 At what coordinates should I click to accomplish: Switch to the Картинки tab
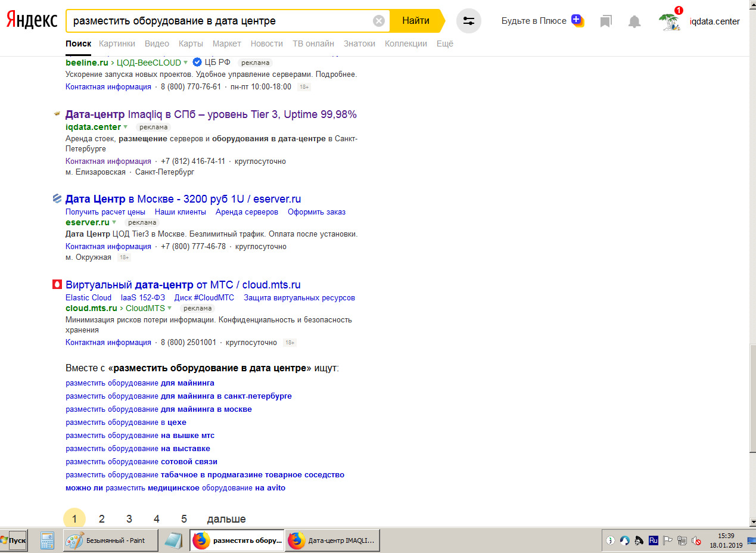tap(117, 44)
